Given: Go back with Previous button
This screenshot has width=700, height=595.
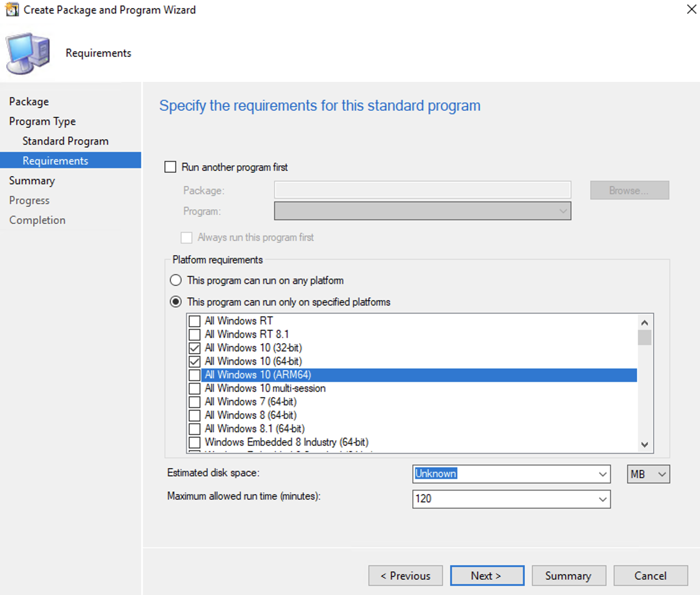Looking at the screenshot, I should coord(405,576).
